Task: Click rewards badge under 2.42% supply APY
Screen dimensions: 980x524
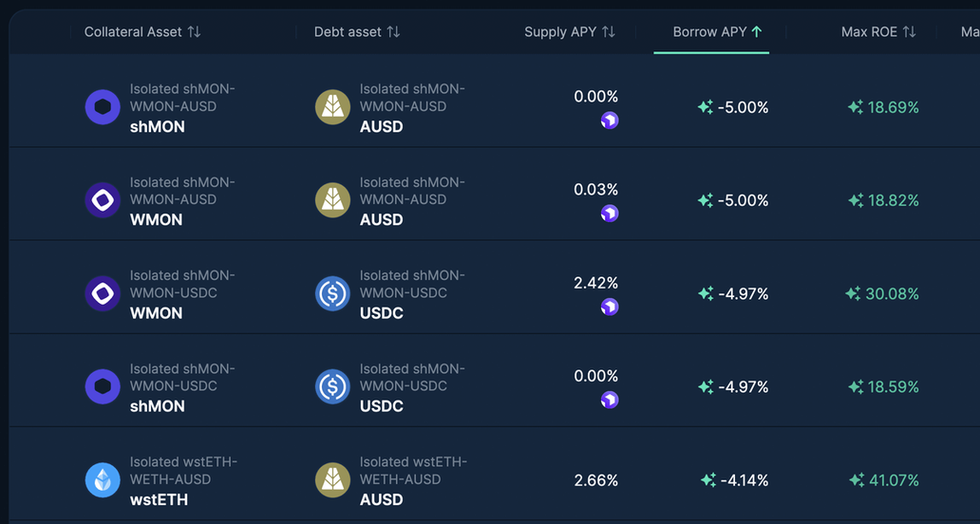Action: point(610,307)
